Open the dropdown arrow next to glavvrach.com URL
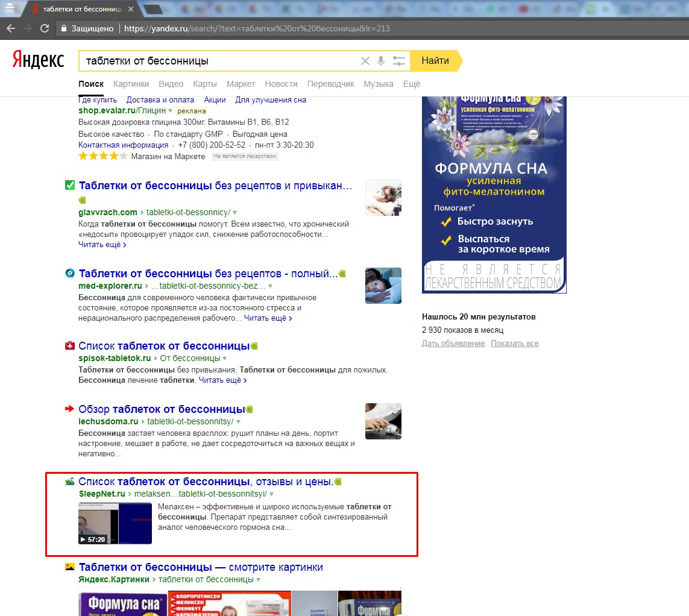The width and height of the screenshot is (689, 616). (235, 213)
